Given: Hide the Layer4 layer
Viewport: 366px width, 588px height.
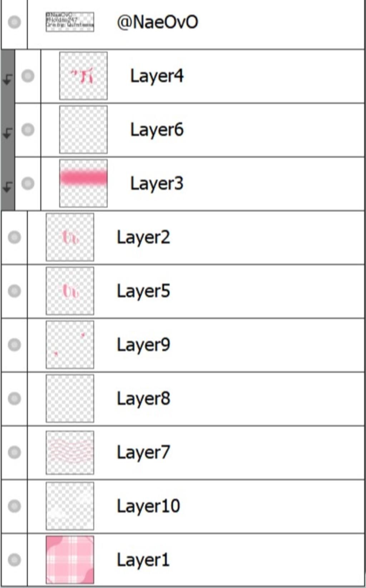Looking at the screenshot, I should 28,76.
